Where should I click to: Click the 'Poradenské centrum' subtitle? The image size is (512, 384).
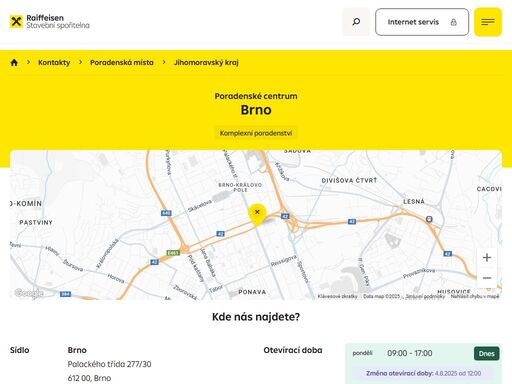(x=256, y=96)
